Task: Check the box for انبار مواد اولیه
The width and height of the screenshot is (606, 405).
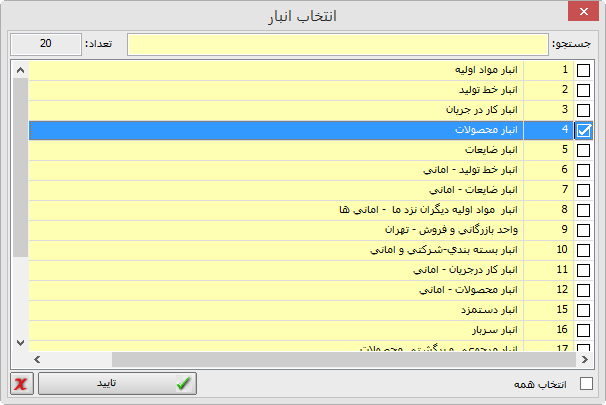Action: pos(583,70)
